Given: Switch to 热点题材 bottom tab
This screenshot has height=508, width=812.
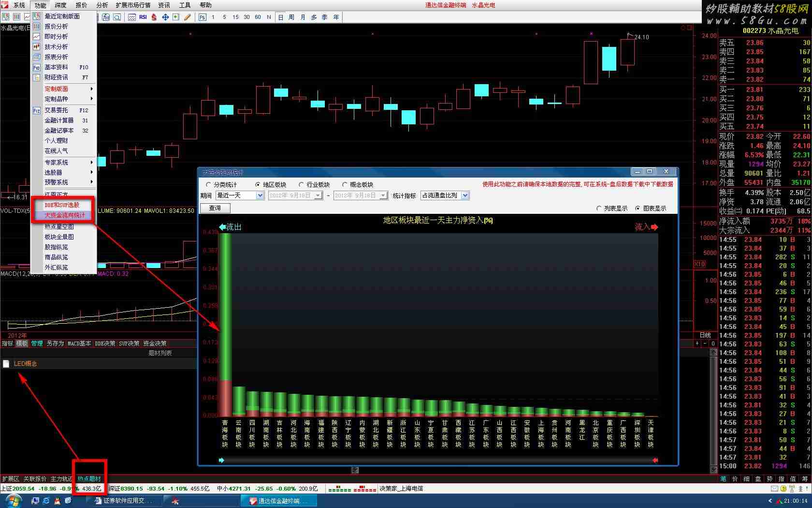Looking at the screenshot, I should 89,478.
